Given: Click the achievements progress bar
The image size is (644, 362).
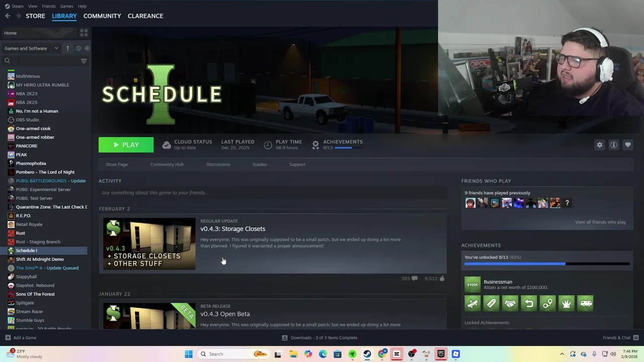Looking at the screenshot, I should (547, 263).
